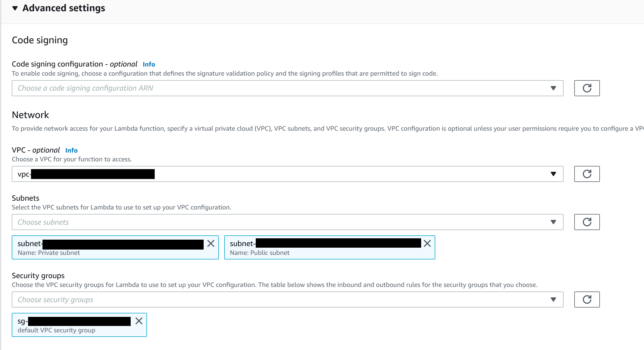
Task: Remove the Public subnet token
Action: [x=427, y=243]
